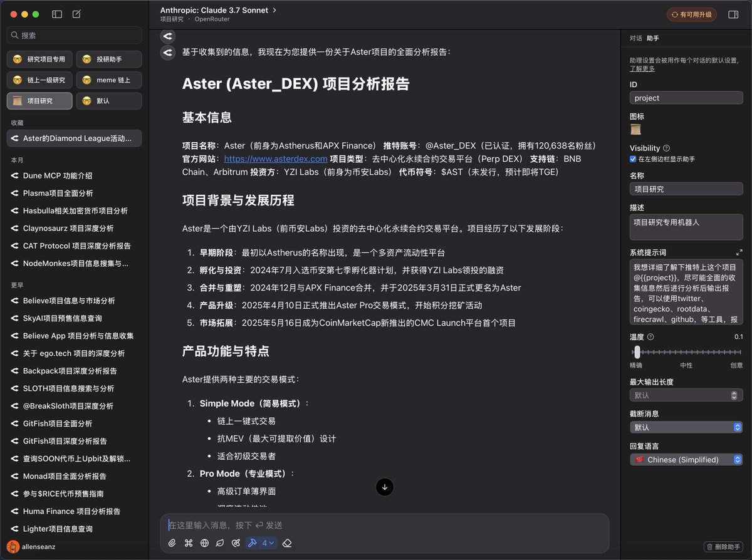Open the Backpack项目深度分析报告 chat

coord(75,371)
